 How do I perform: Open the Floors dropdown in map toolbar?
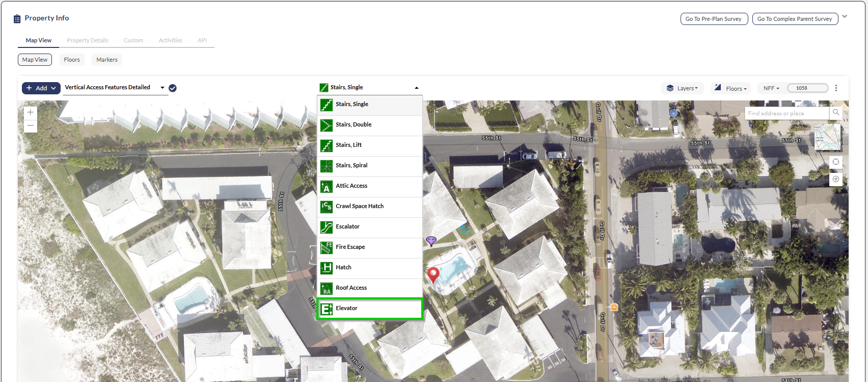[x=730, y=88]
